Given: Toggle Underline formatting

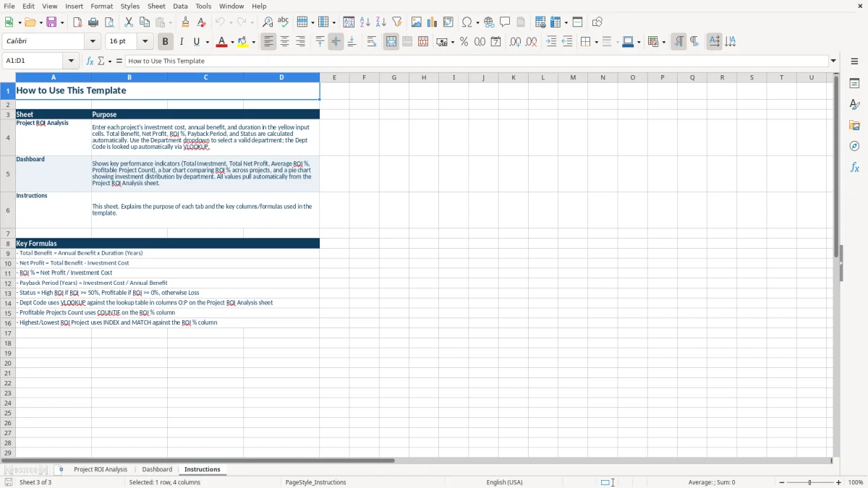Looking at the screenshot, I should pyautogui.click(x=197, y=42).
